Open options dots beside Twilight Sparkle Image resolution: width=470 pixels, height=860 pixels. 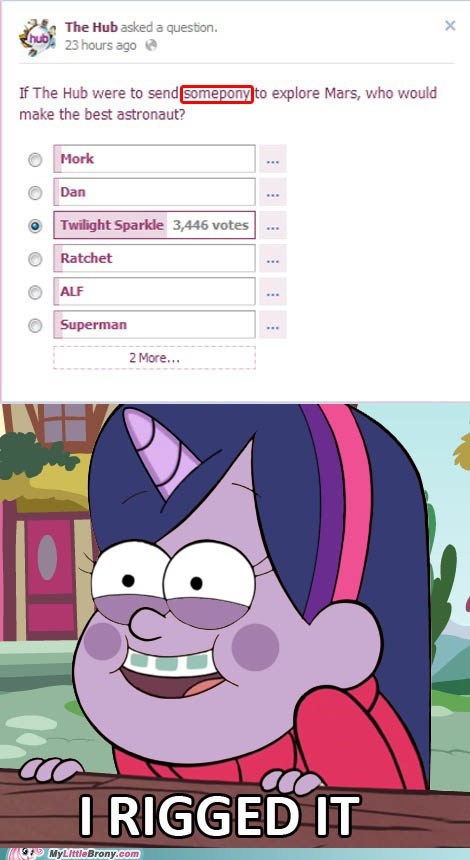point(273,225)
